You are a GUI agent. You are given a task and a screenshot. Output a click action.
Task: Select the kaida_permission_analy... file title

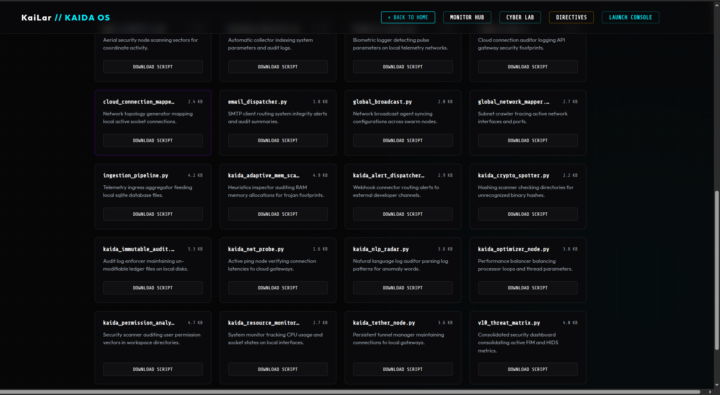(139, 323)
